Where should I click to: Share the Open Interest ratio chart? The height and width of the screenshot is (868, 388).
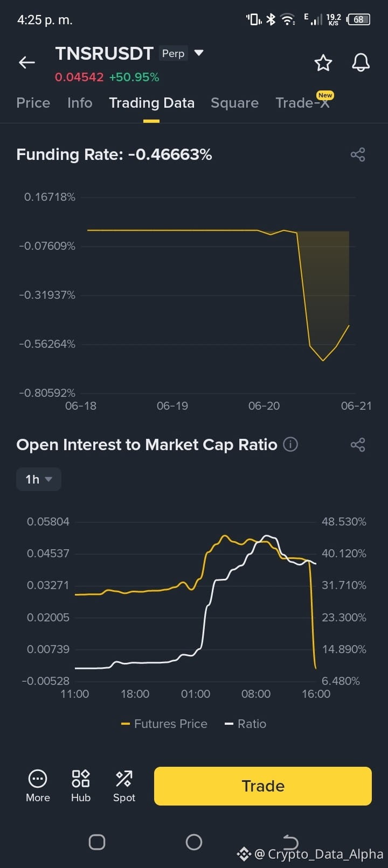click(x=358, y=445)
